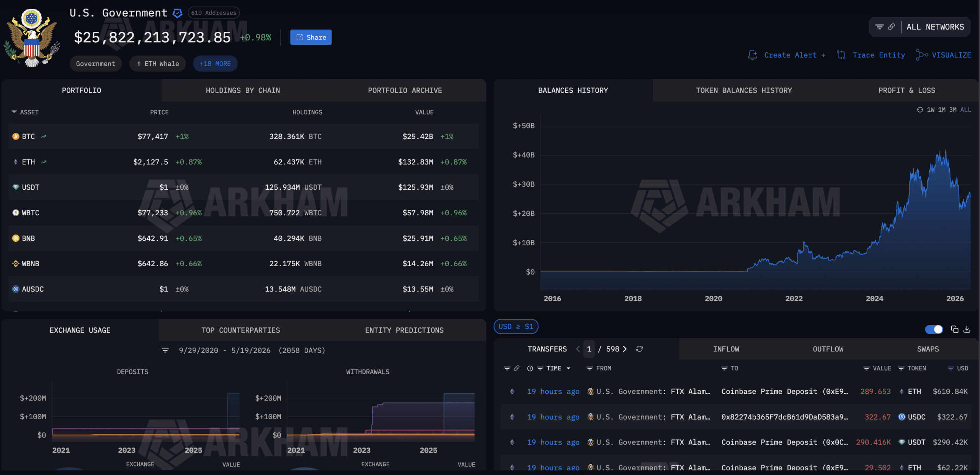Toggle the blue switch above transfers table
Viewport: 980px width, 475px height.
(x=934, y=329)
